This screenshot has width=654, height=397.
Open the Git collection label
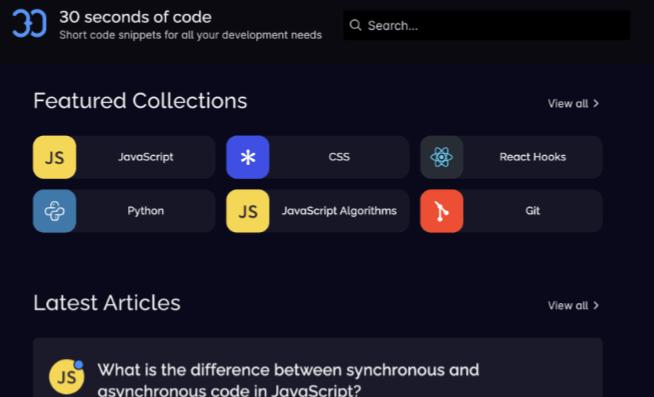pos(533,211)
